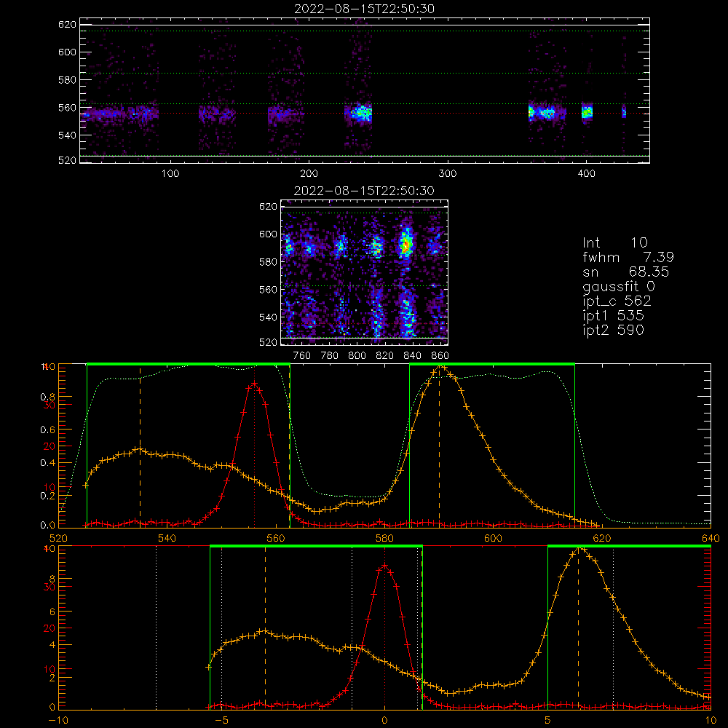Click y-axis label 0.8 on the profile plot
728x728 pixels.
point(47,397)
